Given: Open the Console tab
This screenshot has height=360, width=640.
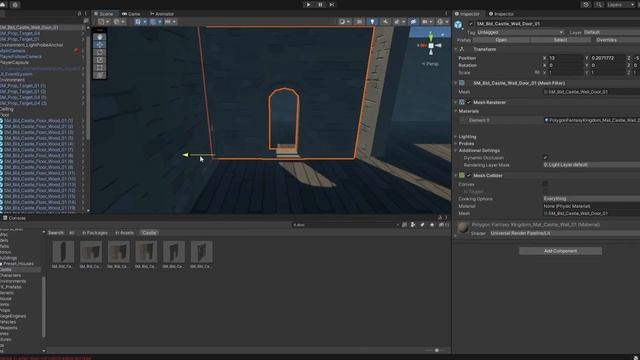Looking at the screenshot, I should point(15,218).
